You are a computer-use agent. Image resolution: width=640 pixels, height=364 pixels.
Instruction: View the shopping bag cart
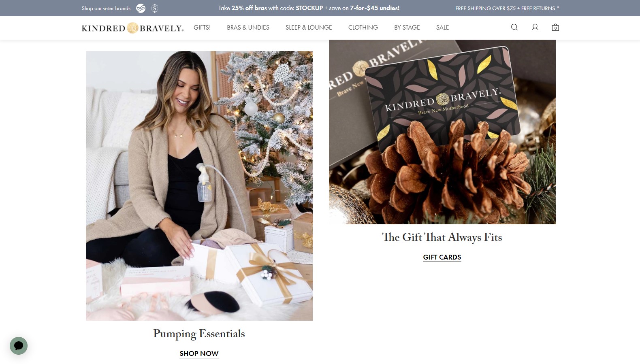coord(555,27)
